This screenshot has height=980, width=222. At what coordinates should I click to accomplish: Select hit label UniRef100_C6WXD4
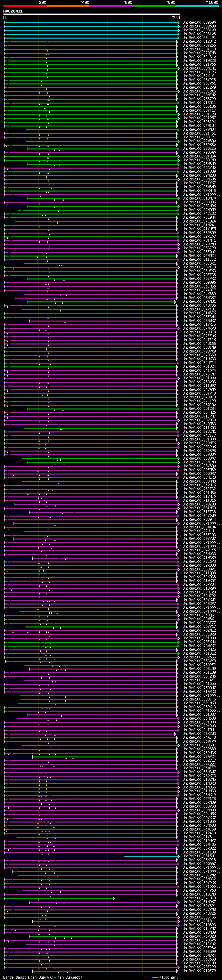199,527
